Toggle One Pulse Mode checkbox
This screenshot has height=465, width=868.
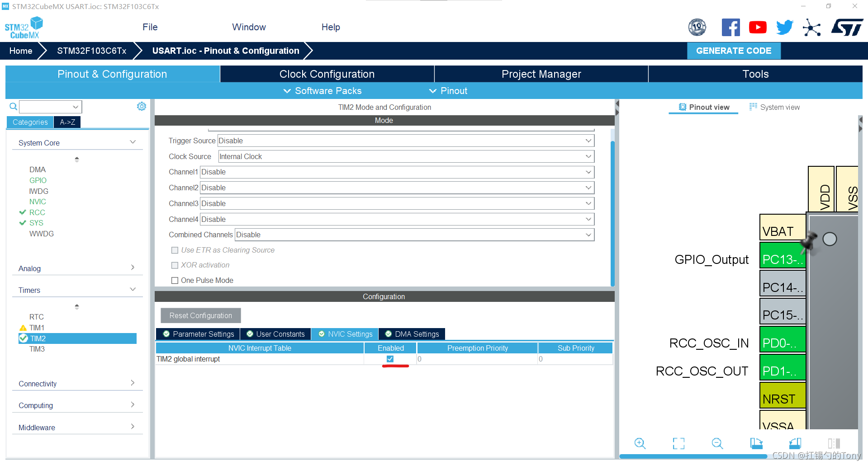point(175,280)
